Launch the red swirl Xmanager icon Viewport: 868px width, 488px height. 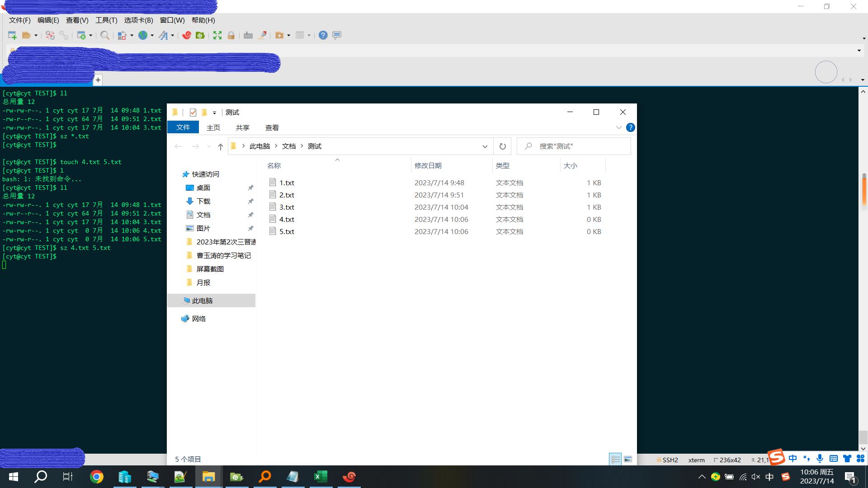click(187, 35)
